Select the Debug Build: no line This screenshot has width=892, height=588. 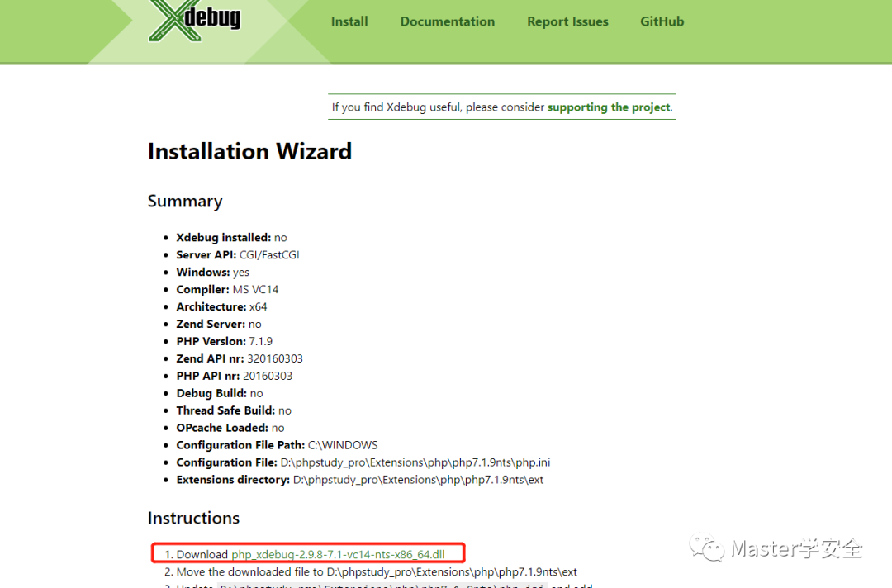click(220, 394)
